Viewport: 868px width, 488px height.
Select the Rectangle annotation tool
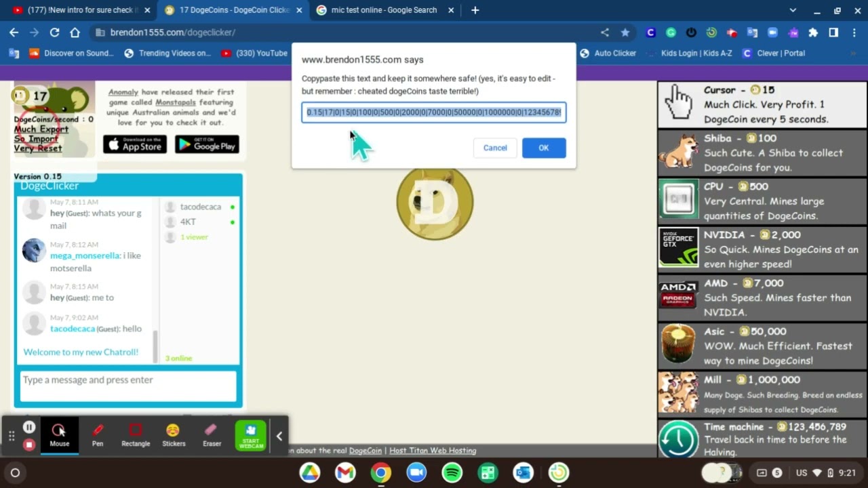point(136,434)
